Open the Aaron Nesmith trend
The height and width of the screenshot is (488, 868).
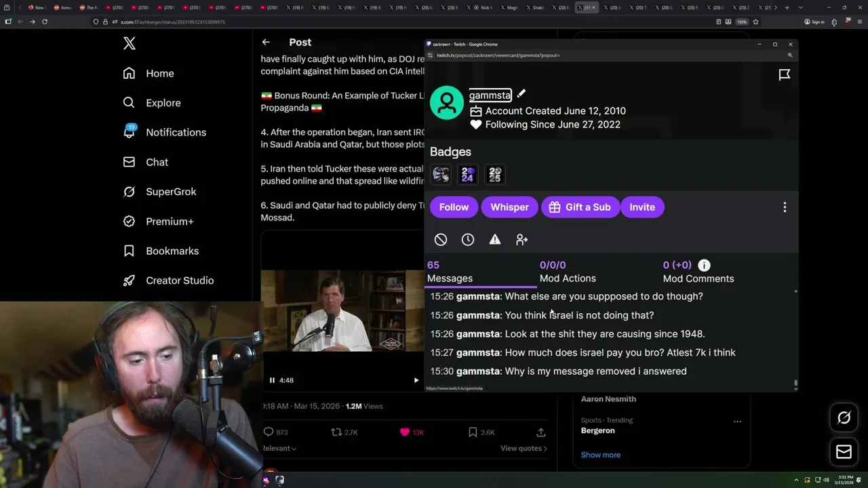coord(608,399)
